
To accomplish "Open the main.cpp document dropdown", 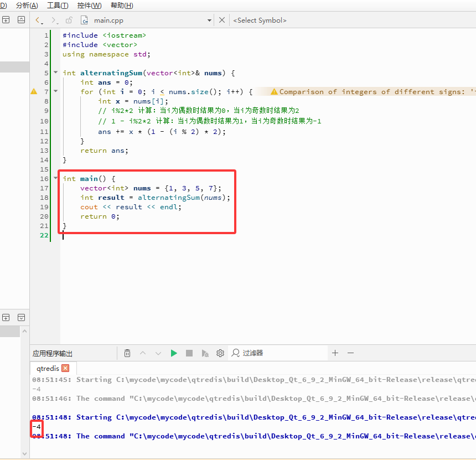I will coord(209,20).
